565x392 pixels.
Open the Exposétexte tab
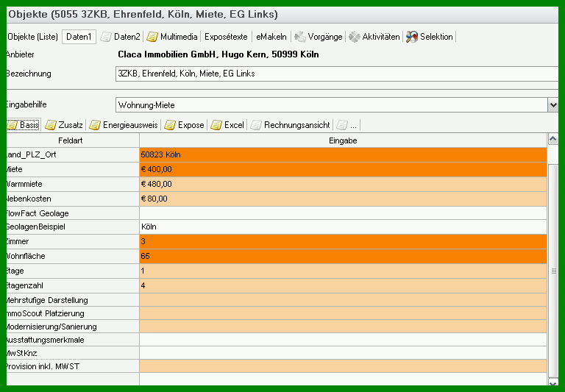click(x=226, y=37)
